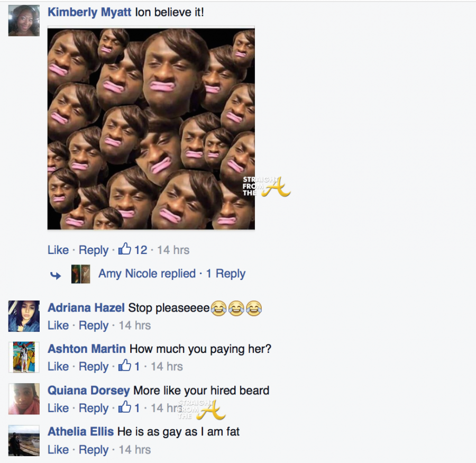Reply to Ashton Martin's comment
Viewport: 476px width, 463px height.
pos(94,367)
